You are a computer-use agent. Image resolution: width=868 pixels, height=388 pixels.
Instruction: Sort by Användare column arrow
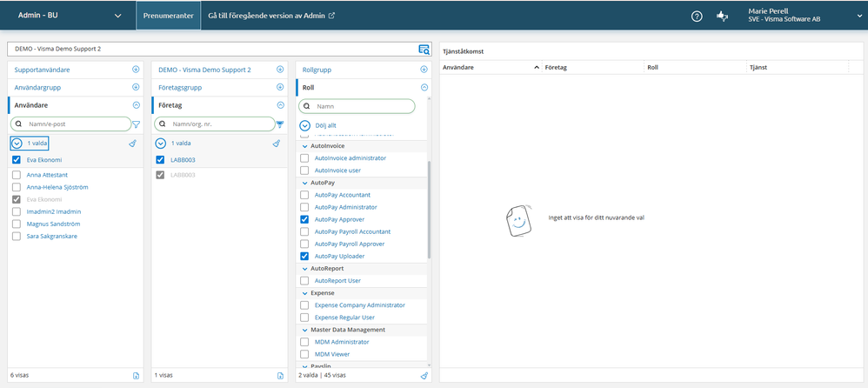(537, 68)
